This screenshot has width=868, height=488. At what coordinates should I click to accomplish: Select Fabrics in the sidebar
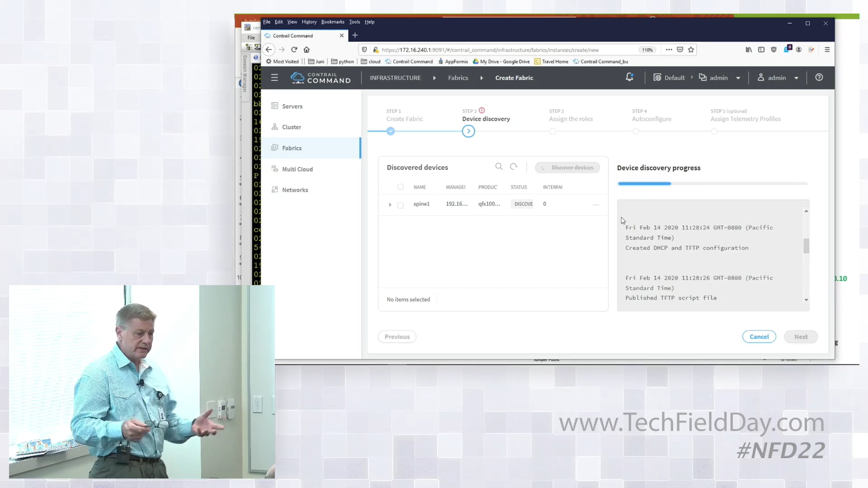311,148
